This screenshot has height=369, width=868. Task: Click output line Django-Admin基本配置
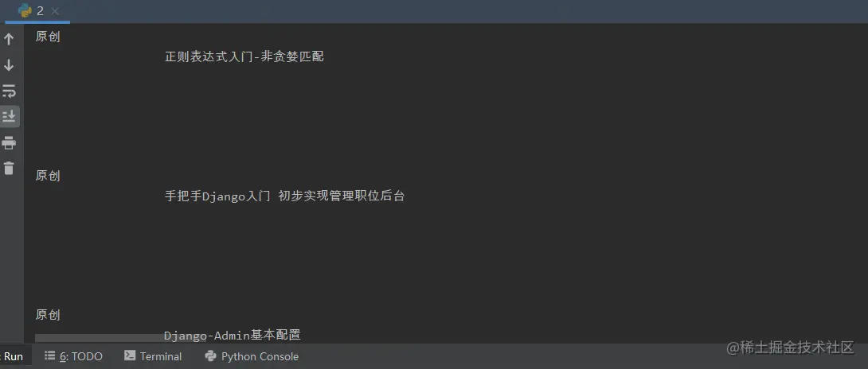click(x=233, y=335)
